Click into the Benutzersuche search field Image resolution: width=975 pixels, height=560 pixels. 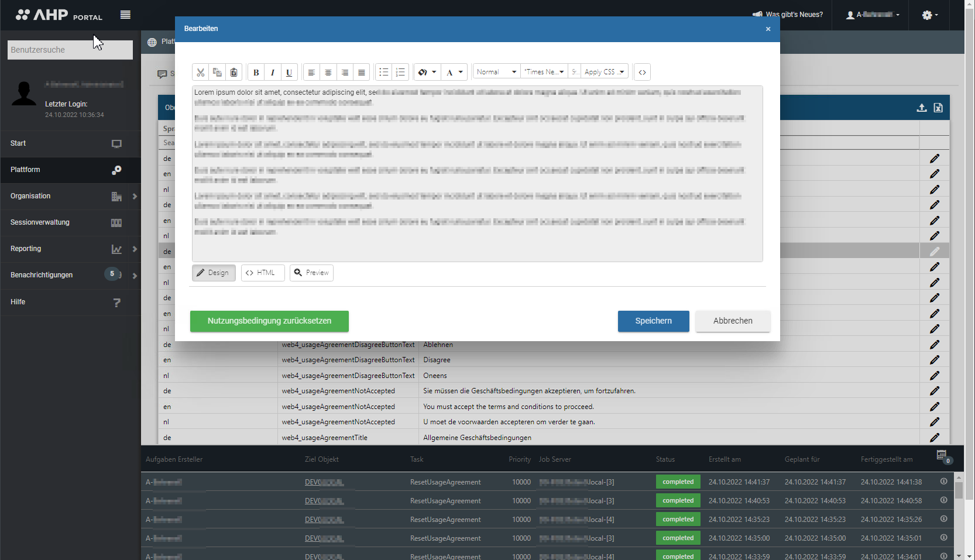click(70, 50)
